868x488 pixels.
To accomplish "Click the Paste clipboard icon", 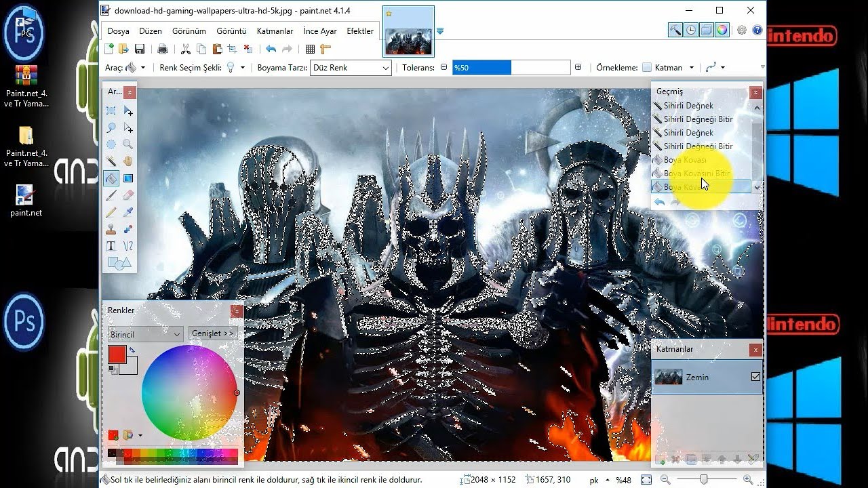I will click(x=217, y=49).
